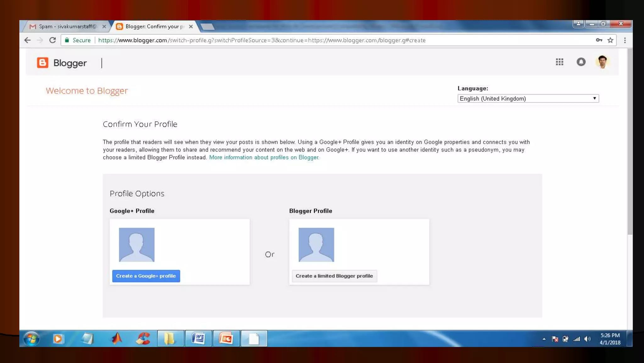The height and width of the screenshot is (363, 644).
Task: Click the page's vertical scrollbar
Action: point(630,141)
